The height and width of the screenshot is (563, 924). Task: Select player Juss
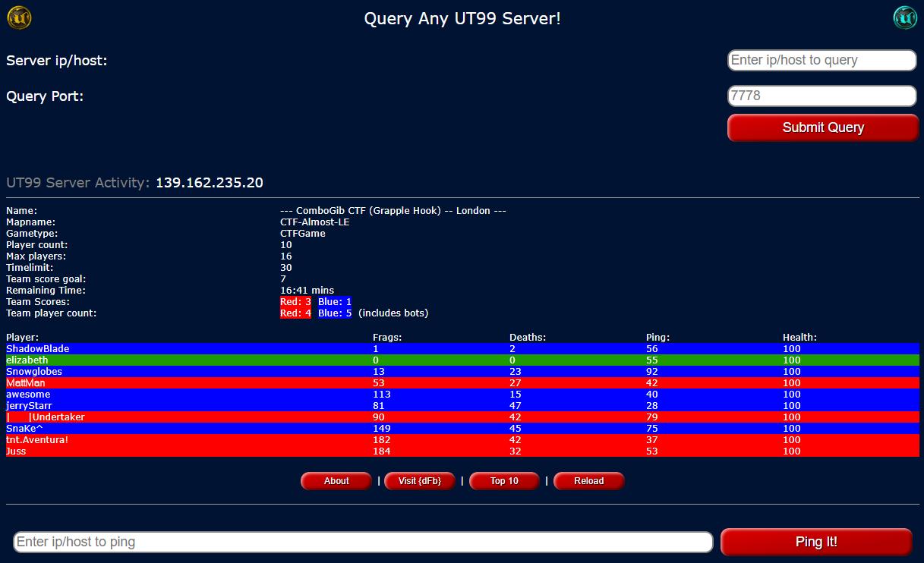point(16,451)
